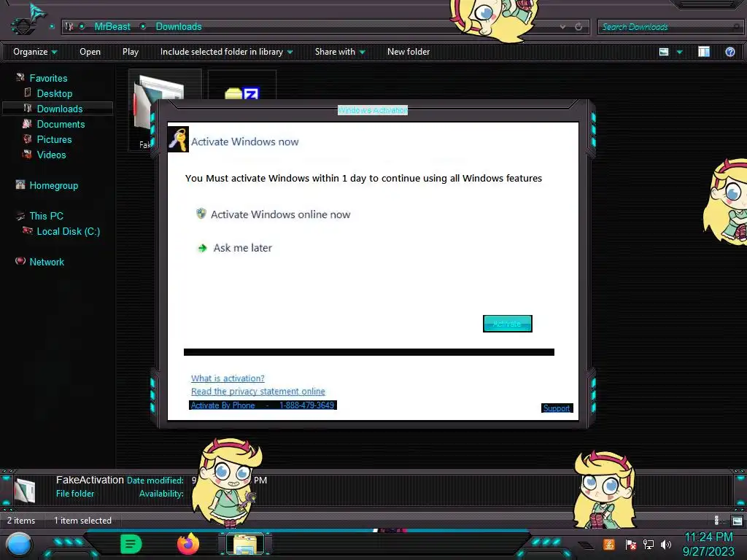Image resolution: width=747 pixels, height=560 pixels.
Task: Click '1 item selected' status text
Action: pos(82,521)
